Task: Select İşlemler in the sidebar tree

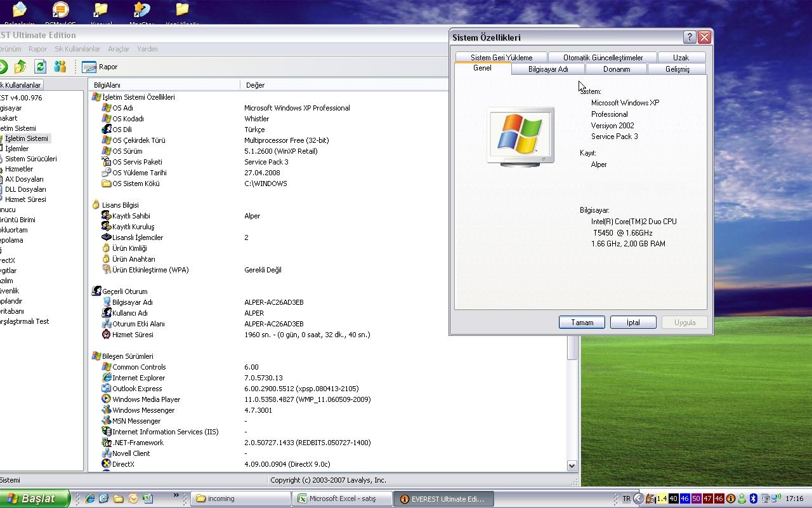Action: click(x=16, y=149)
